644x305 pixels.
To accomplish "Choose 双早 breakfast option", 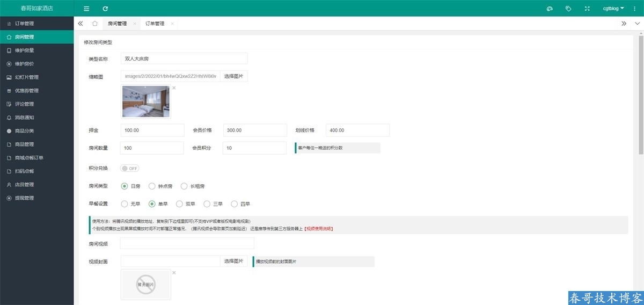I will click(179, 204).
